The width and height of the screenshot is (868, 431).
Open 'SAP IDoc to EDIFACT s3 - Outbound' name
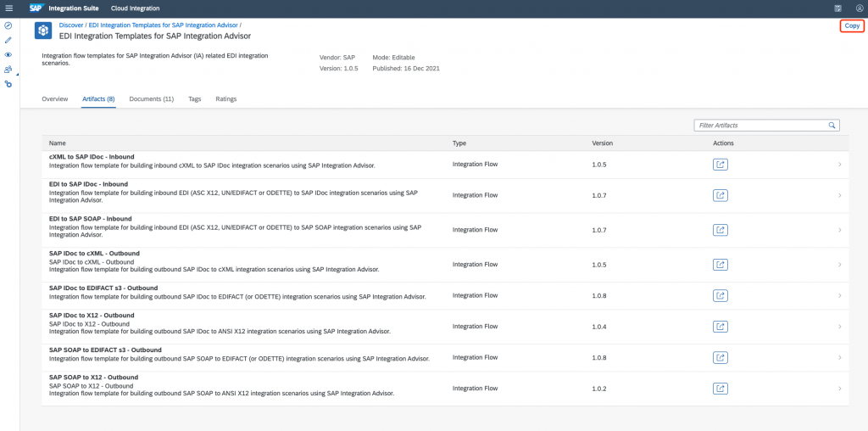point(103,288)
